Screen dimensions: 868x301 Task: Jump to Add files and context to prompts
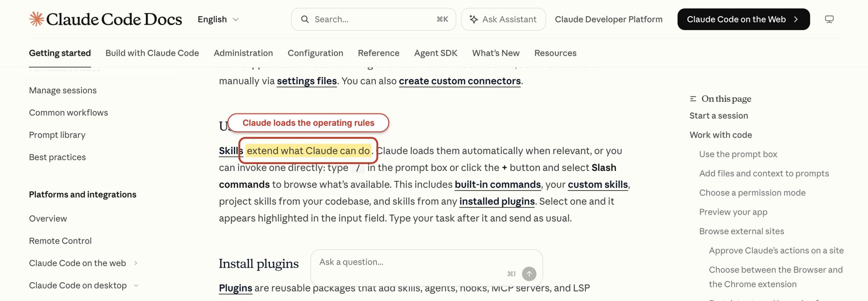764,174
